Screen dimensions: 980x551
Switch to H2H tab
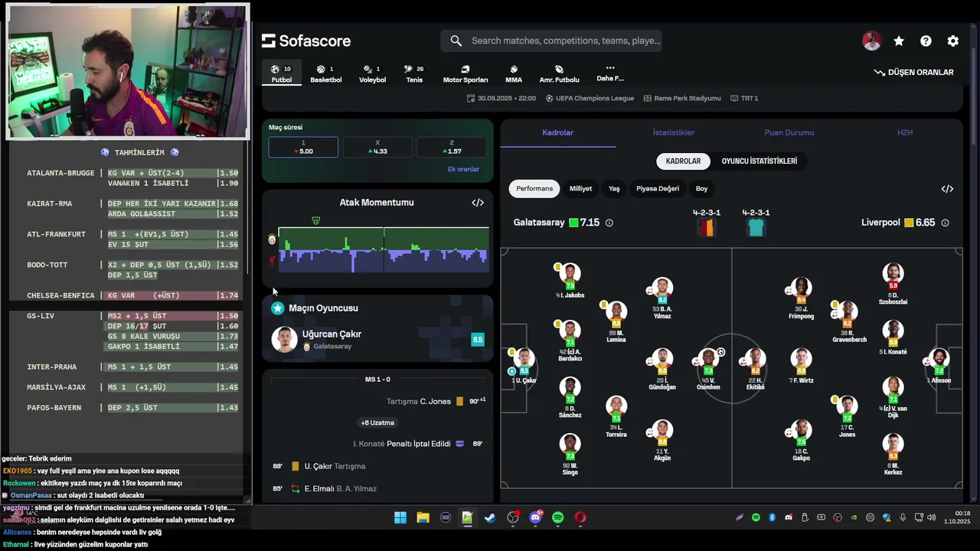(905, 132)
